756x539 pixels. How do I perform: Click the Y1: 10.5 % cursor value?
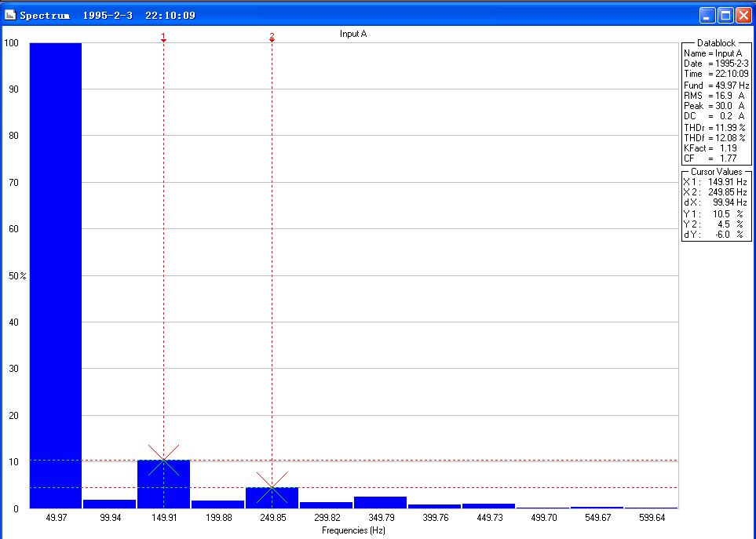pos(714,214)
